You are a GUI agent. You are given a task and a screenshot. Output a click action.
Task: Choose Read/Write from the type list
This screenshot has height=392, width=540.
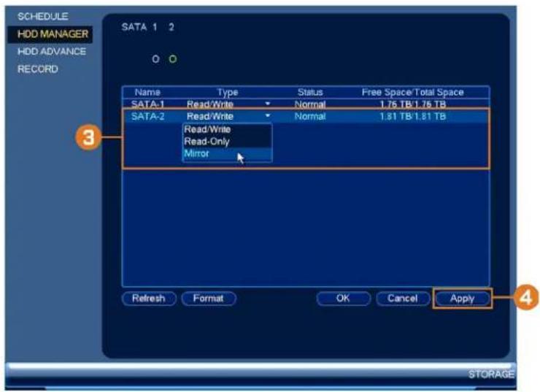227,129
